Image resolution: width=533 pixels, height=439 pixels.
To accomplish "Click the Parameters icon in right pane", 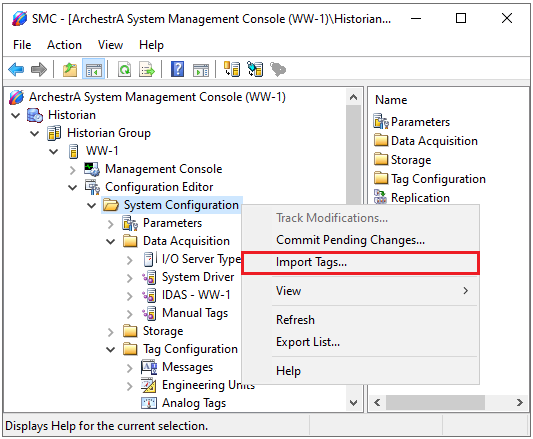I will 381,121.
